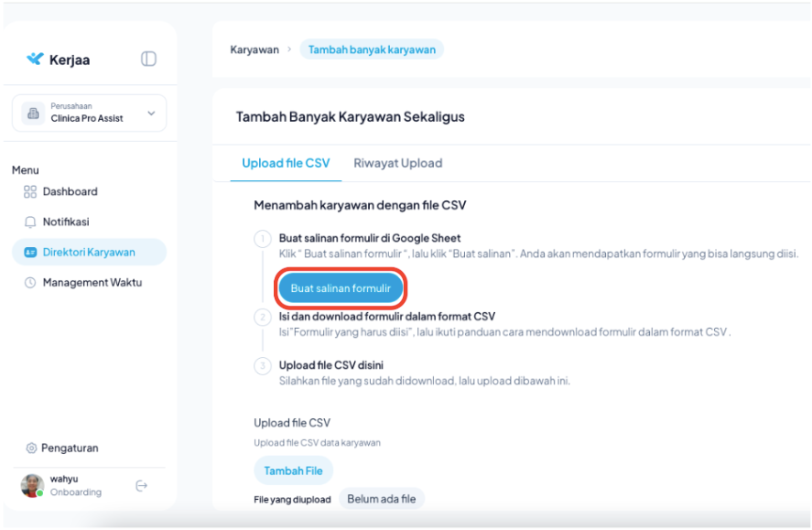
Task: Open Dashboard from the grid icon
Action: point(30,192)
